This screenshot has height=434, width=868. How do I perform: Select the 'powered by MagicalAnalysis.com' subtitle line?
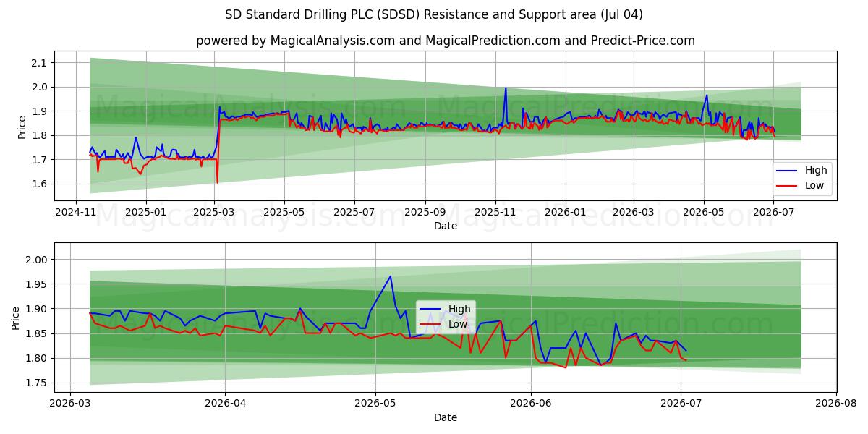pos(445,41)
